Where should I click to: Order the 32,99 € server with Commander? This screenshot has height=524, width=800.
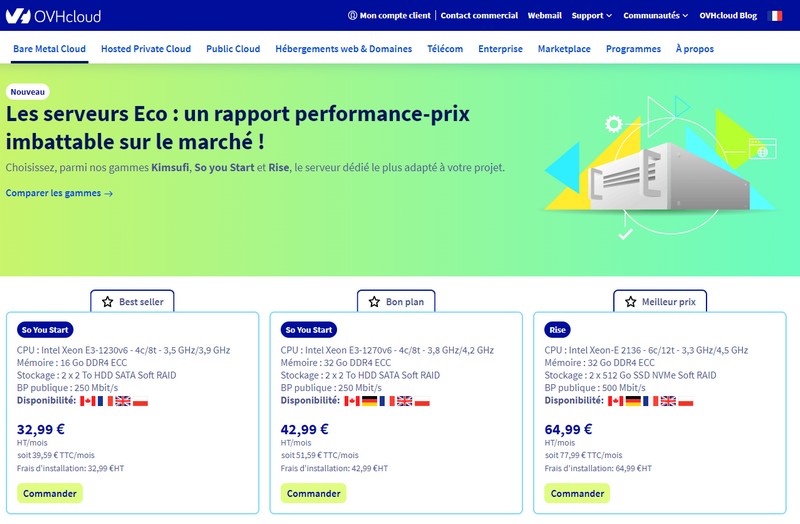(x=50, y=493)
